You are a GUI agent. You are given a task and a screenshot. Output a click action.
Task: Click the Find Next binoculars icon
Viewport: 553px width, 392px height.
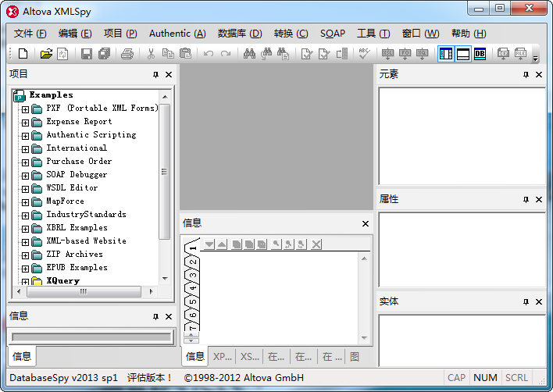point(266,54)
